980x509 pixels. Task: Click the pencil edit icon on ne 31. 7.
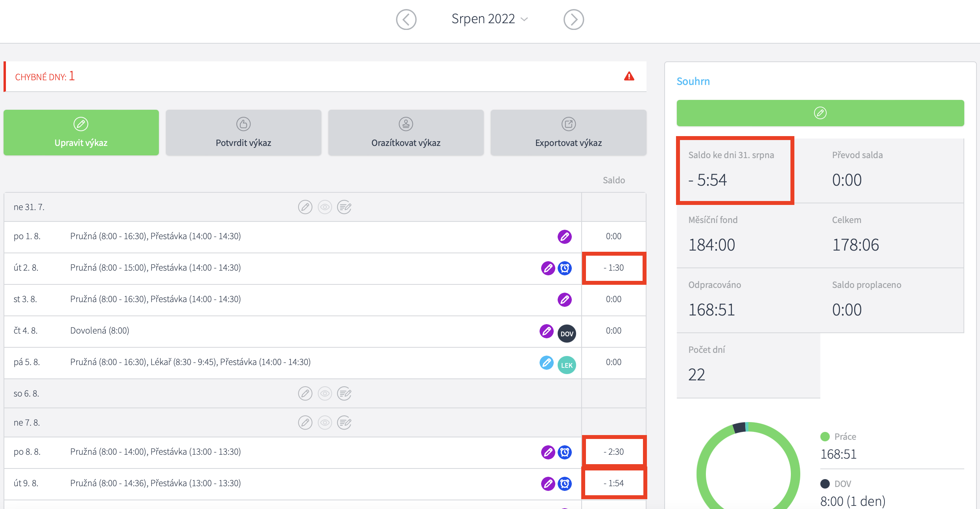305,207
